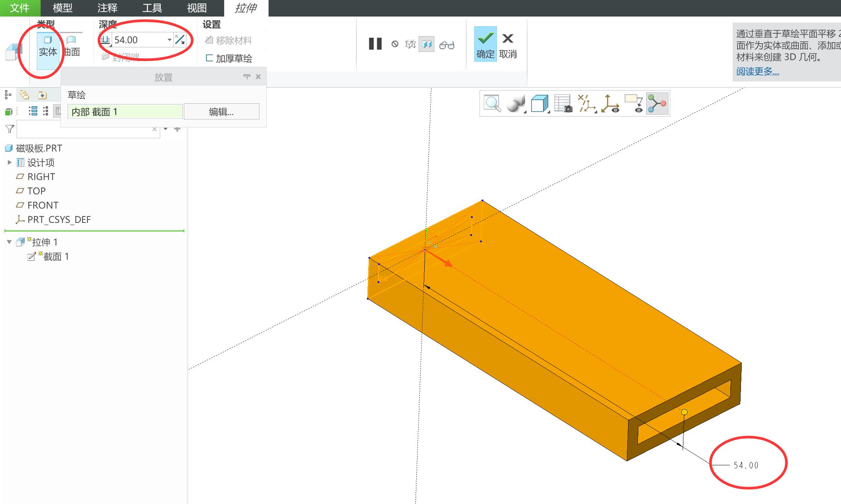841x504 pixels.
Task: Close the 放置 panel
Action: pyautogui.click(x=258, y=77)
